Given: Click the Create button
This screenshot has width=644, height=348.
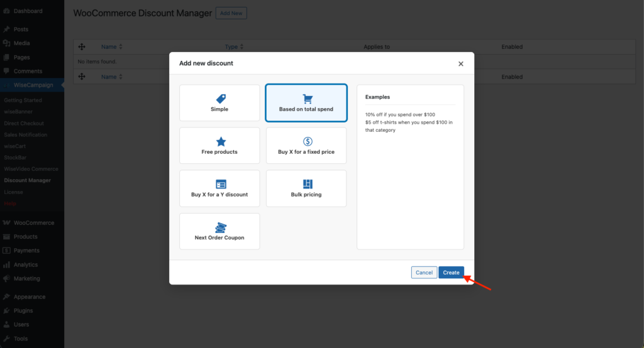Looking at the screenshot, I should pyautogui.click(x=451, y=273).
